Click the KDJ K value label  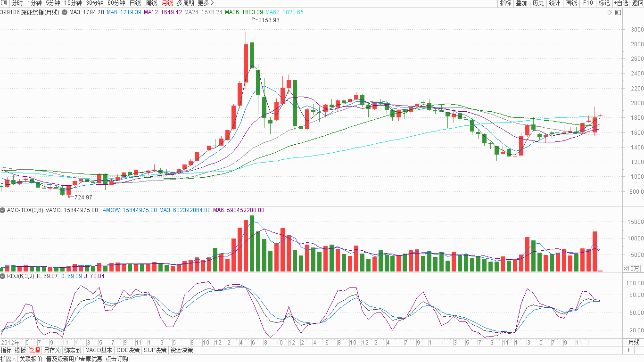coord(47,276)
